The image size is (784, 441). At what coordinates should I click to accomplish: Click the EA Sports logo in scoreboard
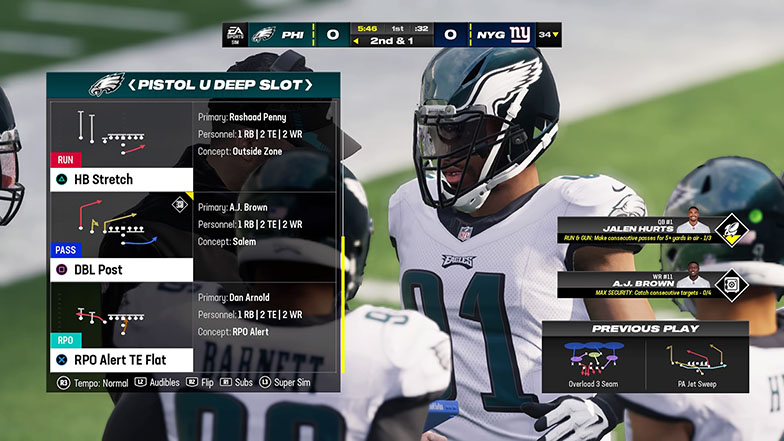pos(235,35)
